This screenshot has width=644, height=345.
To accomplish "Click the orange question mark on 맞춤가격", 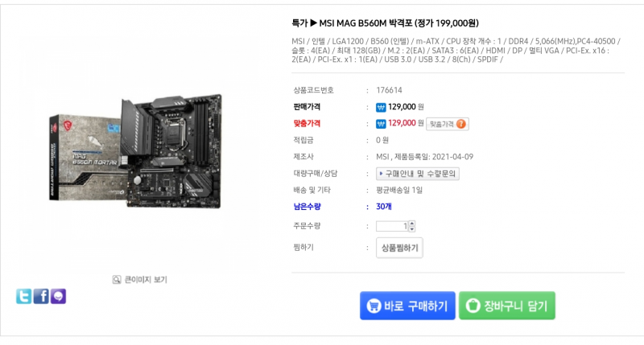I will coord(461,124).
